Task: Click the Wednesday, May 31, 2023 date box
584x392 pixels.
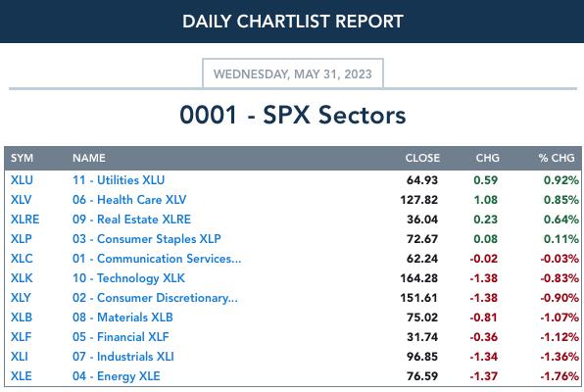Action: [293, 73]
